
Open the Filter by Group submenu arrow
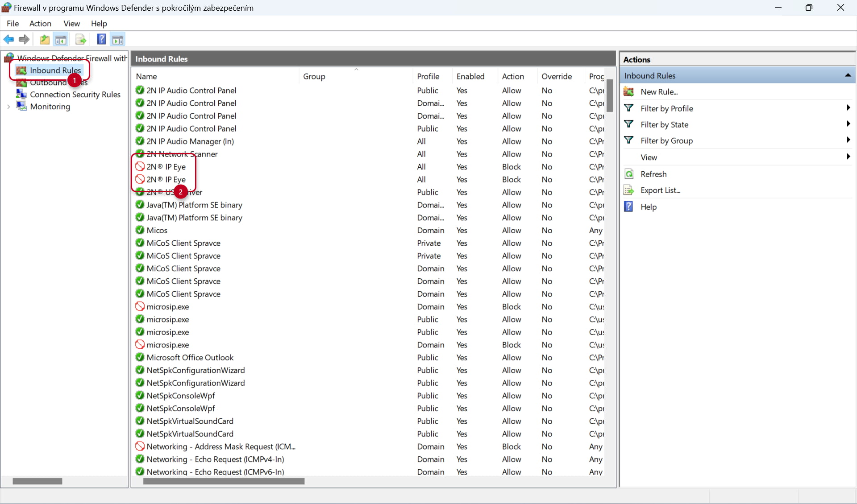point(848,140)
